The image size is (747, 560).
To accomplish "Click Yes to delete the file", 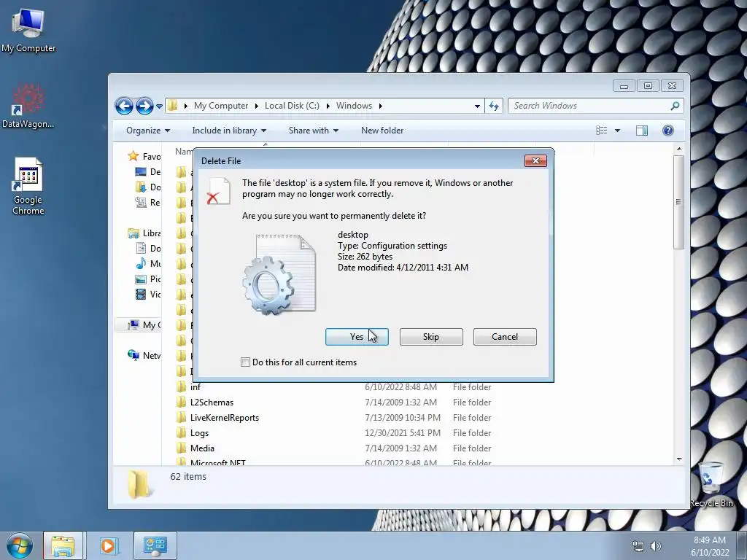I will click(x=357, y=337).
